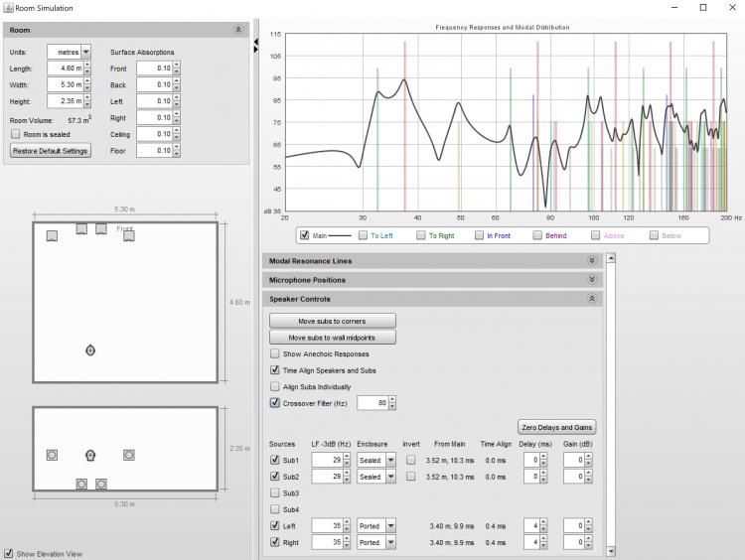Screen dimensions: 745x560
Task: Enable the Sub4 source checkbox
Action: 274,509
